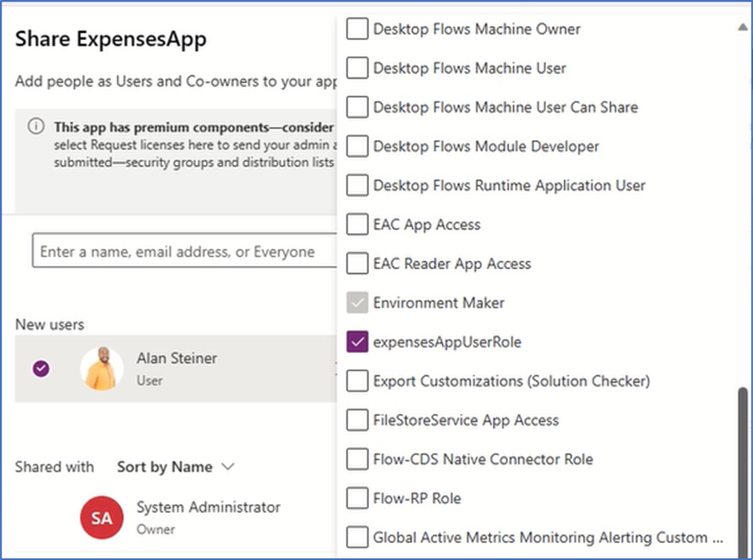Check the Desktop Flows Machine User box

tap(357, 68)
